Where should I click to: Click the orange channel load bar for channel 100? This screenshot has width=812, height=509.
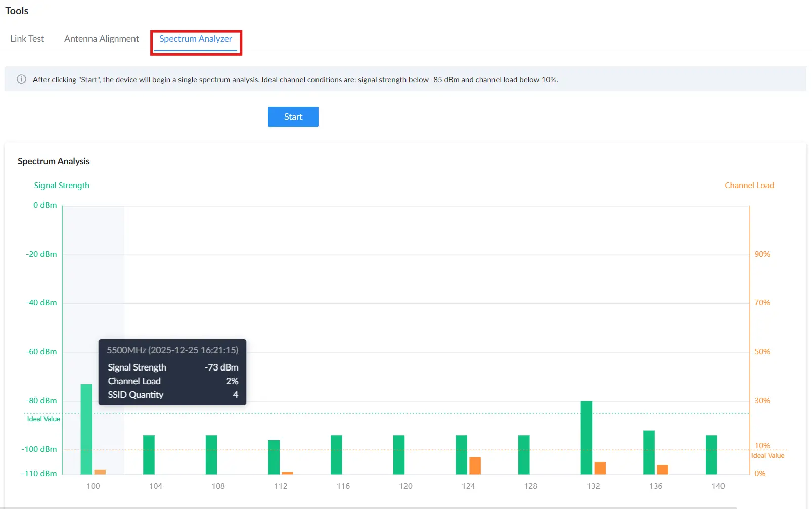100,472
